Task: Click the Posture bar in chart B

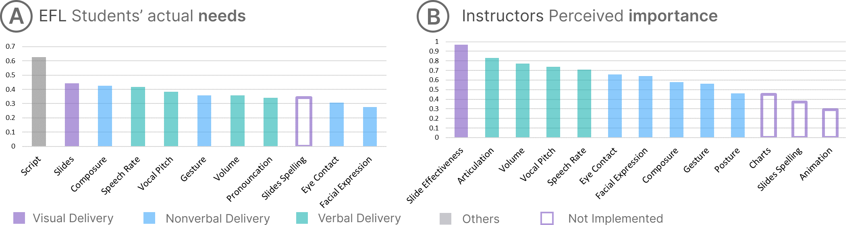Action: point(738,116)
